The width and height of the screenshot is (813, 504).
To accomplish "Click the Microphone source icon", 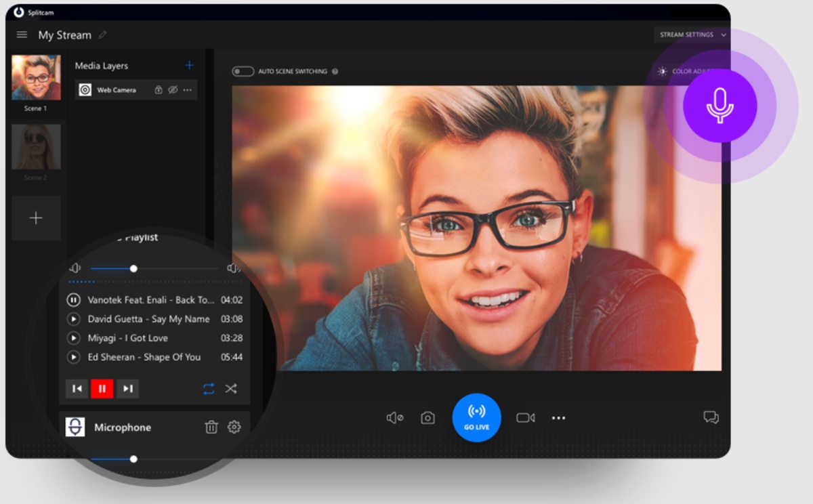I will 75,427.
